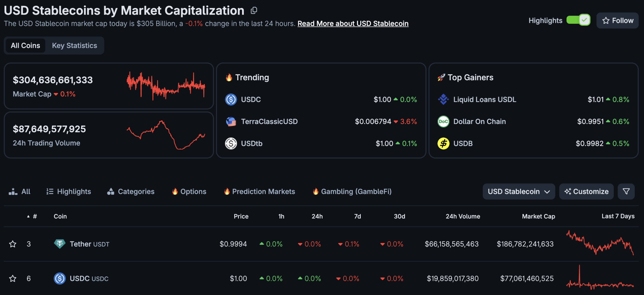
Task: Click the Dollar On Chain logo
Action: (443, 121)
